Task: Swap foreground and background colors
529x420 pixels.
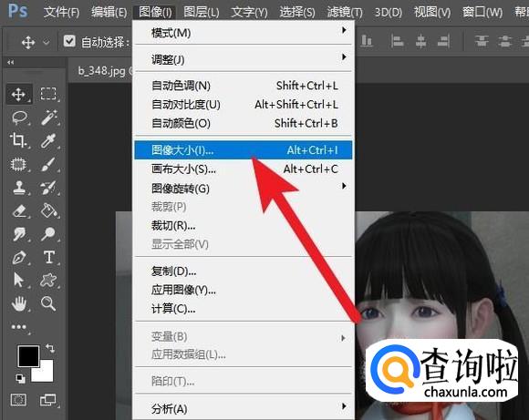Action: pyautogui.click(x=50, y=347)
